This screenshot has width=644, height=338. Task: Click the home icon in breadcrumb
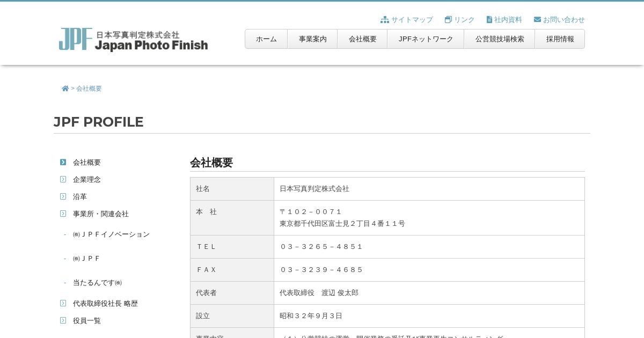point(65,89)
